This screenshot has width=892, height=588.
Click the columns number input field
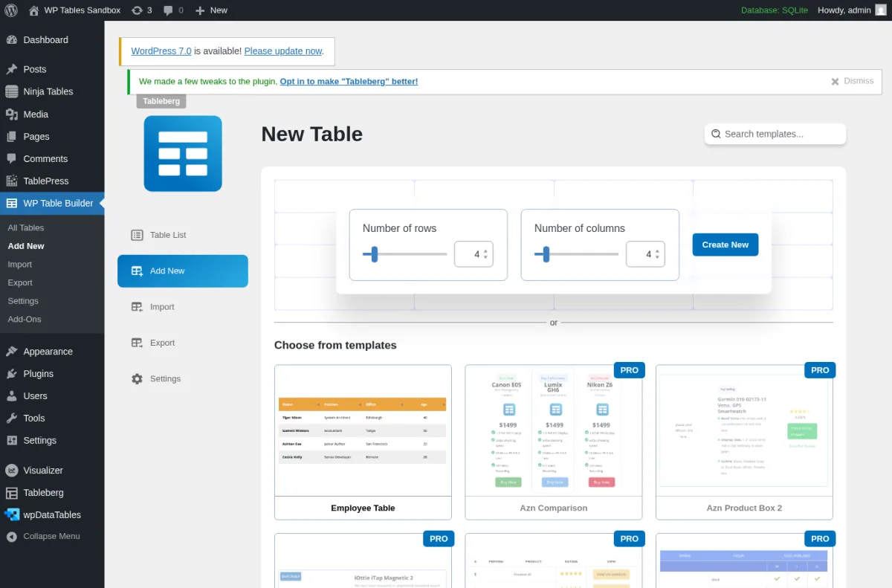coord(645,254)
